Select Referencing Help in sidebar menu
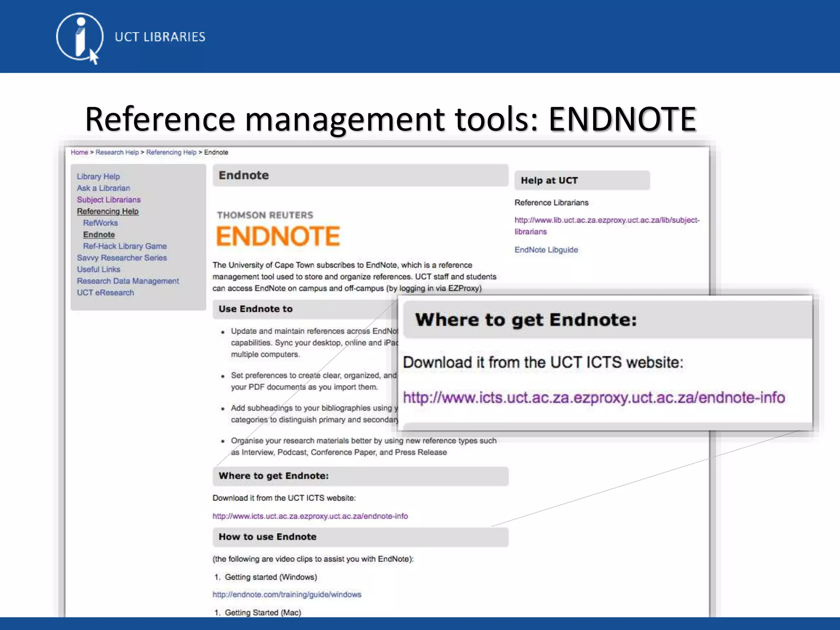This screenshot has height=630, width=840. 107,211
